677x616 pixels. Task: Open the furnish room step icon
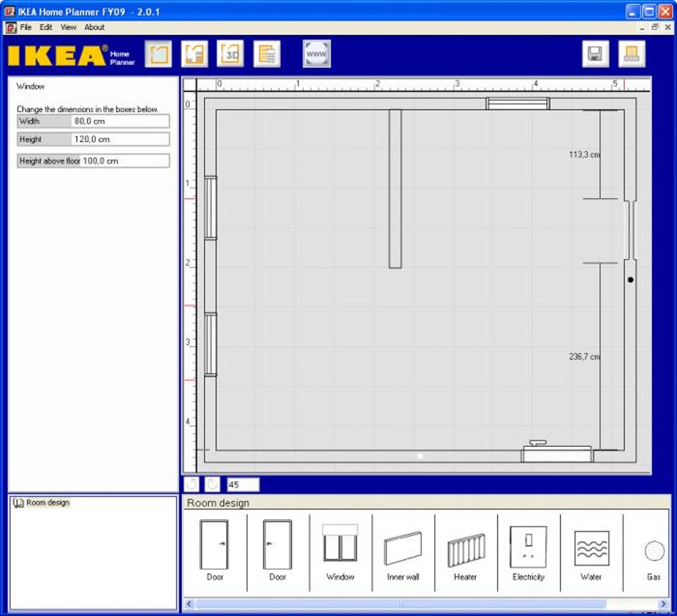point(194,54)
